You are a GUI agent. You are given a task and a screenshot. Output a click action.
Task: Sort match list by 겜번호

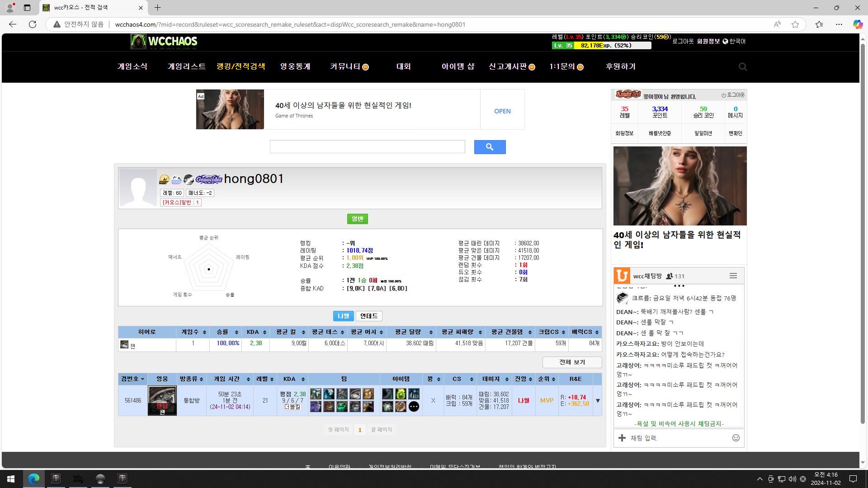coord(133,379)
